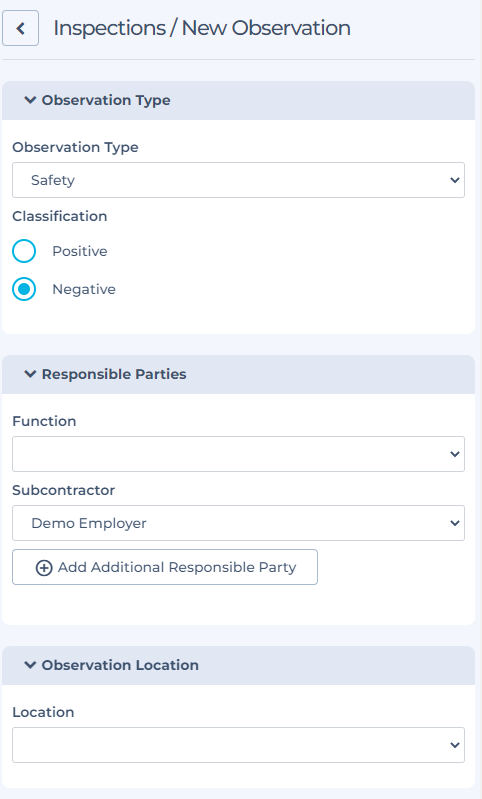The image size is (482, 799).
Task: Click the Responsible Parties section header
Action: 238,374
